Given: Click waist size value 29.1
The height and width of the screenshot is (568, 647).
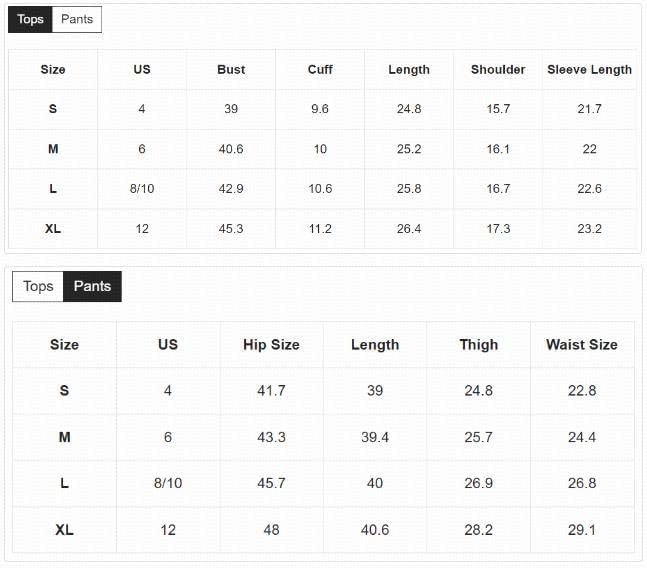Looking at the screenshot, I should pos(582,530).
